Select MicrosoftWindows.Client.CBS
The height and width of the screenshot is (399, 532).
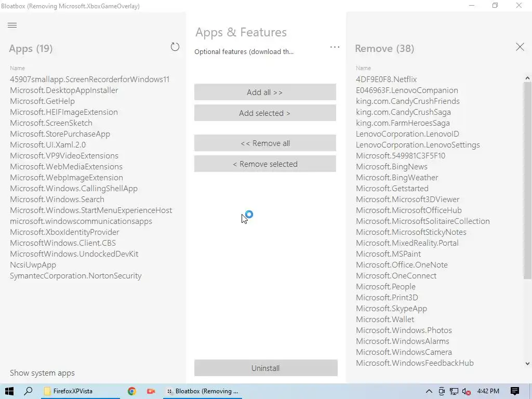tap(63, 243)
